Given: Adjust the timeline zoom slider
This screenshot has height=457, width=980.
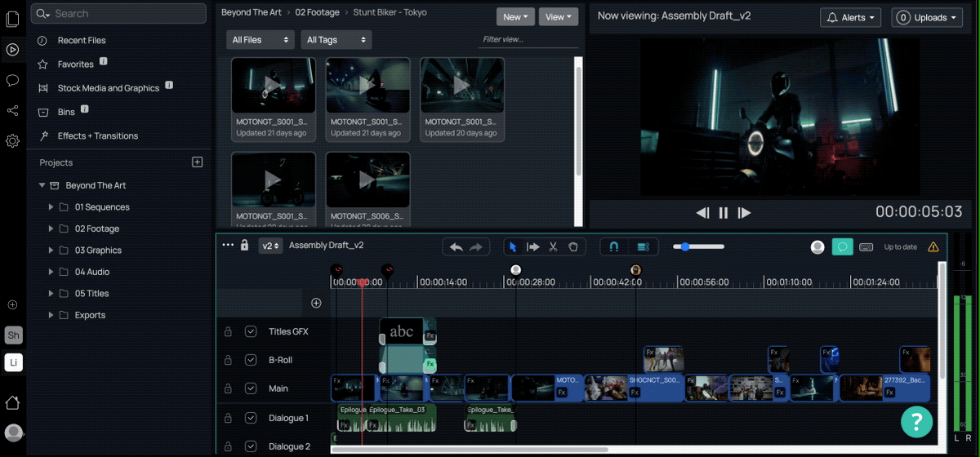Looking at the screenshot, I should tap(686, 246).
